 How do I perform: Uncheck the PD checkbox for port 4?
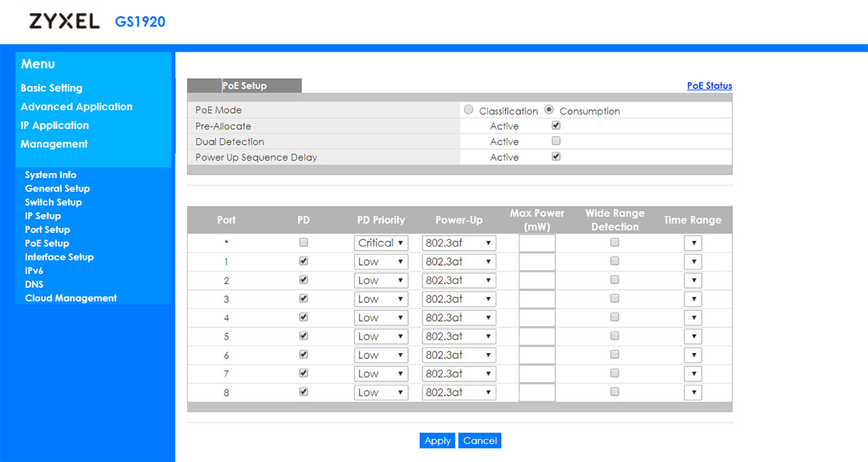pos(303,316)
